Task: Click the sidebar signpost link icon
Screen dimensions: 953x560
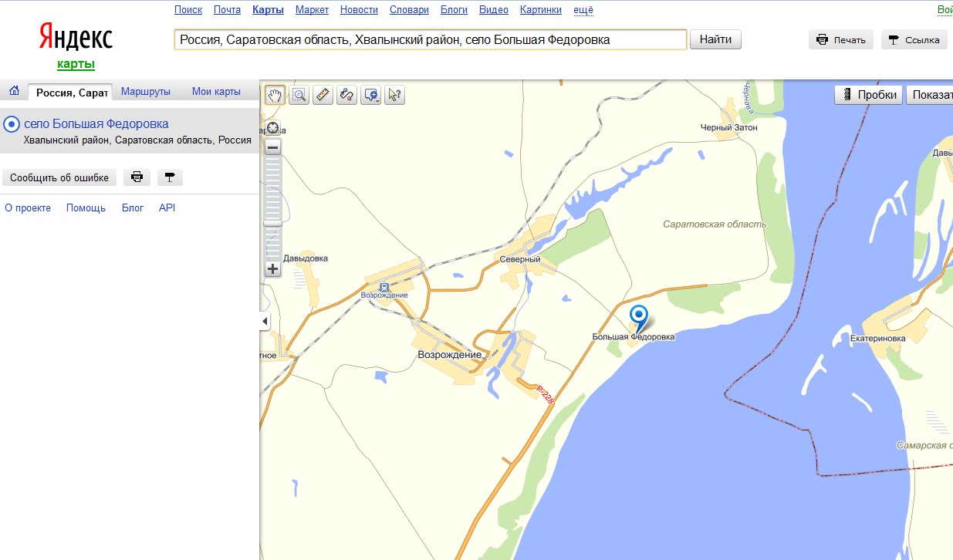Action: coord(170,177)
